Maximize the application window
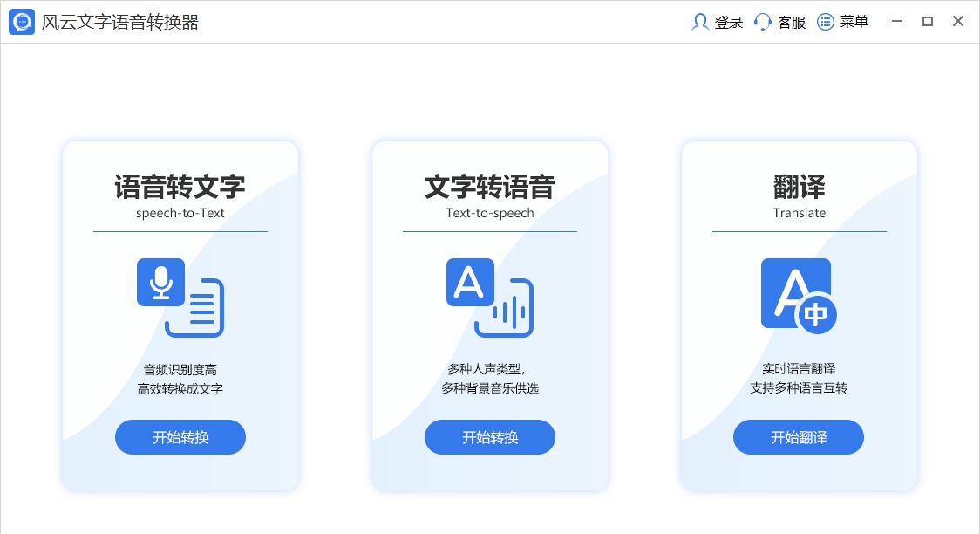This screenshot has height=534, width=980. pyautogui.click(x=928, y=21)
